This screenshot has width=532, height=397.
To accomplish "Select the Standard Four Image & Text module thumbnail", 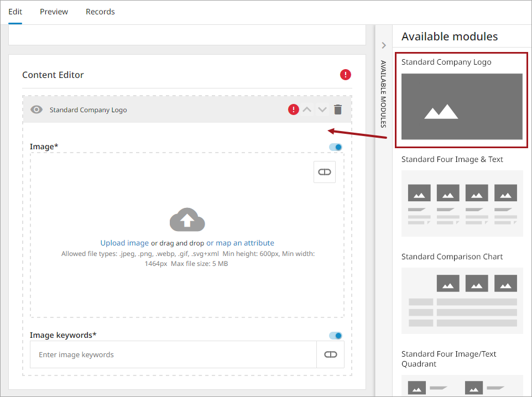I will click(462, 203).
